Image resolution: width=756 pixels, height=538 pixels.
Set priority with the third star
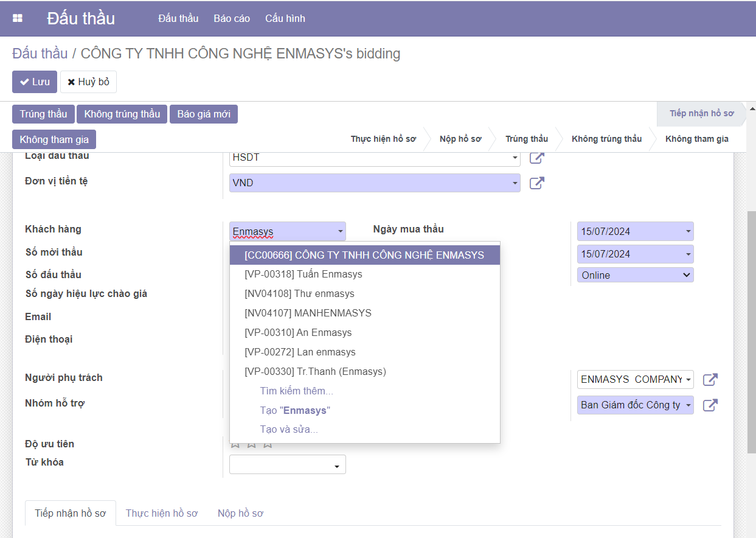click(x=268, y=444)
